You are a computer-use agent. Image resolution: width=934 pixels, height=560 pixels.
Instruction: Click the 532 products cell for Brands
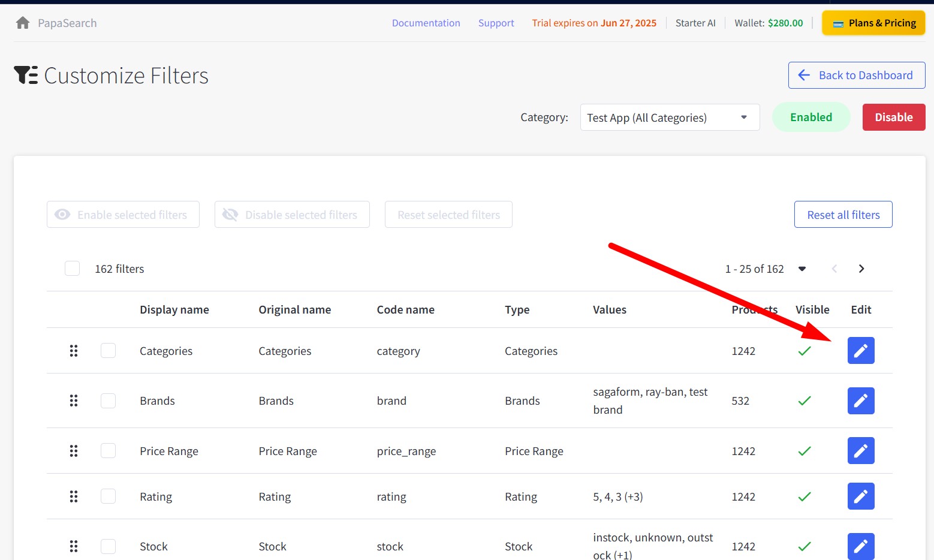[x=740, y=401]
